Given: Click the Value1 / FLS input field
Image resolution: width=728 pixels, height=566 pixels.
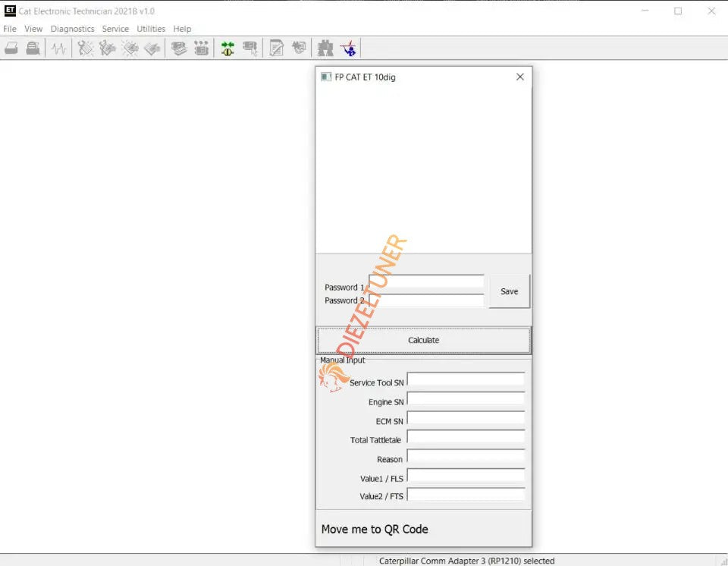Looking at the screenshot, I should tap(466, 475).
